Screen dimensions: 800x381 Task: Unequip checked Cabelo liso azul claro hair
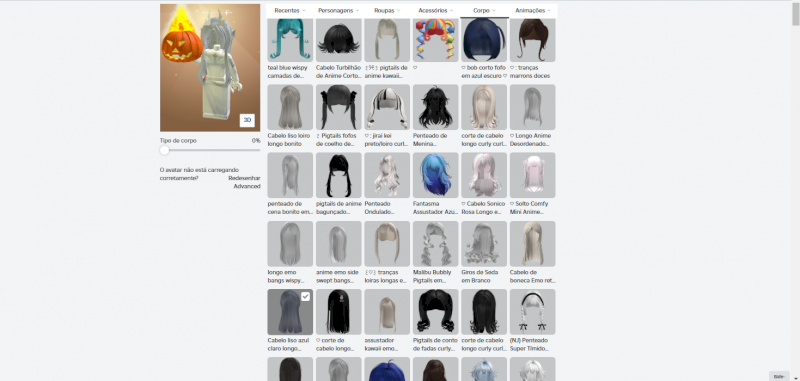tap(290, 312)
